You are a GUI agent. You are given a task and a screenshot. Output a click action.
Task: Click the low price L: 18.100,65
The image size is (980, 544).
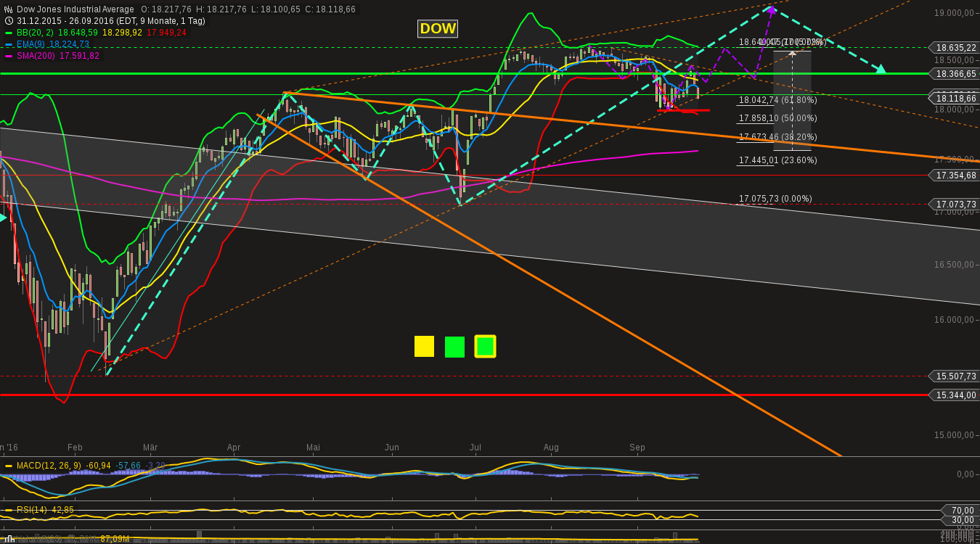click(x=277, y=9)
